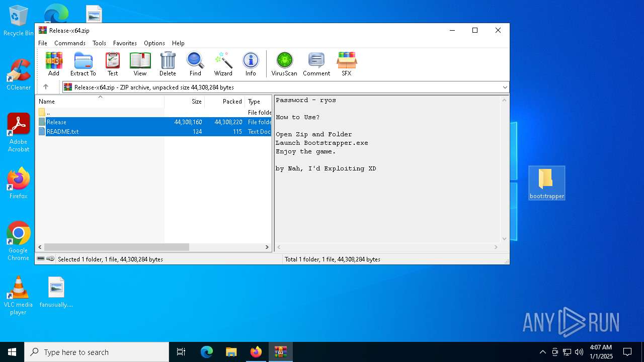Open File Explorer from taskbar
The width and height of the screenshot is (644, 362).
pyautogui.click(x=231, y=352)
